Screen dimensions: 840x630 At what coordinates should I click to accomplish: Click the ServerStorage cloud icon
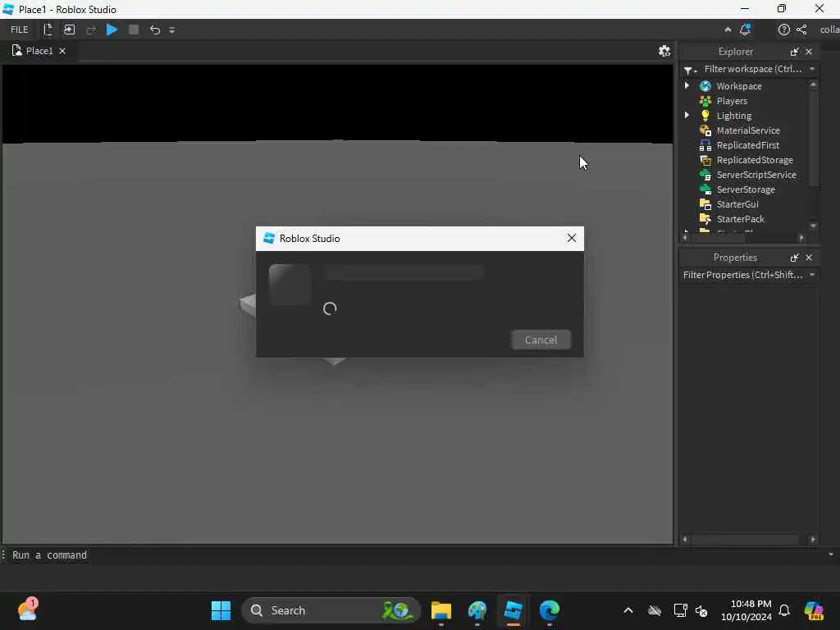click(705, 189)
